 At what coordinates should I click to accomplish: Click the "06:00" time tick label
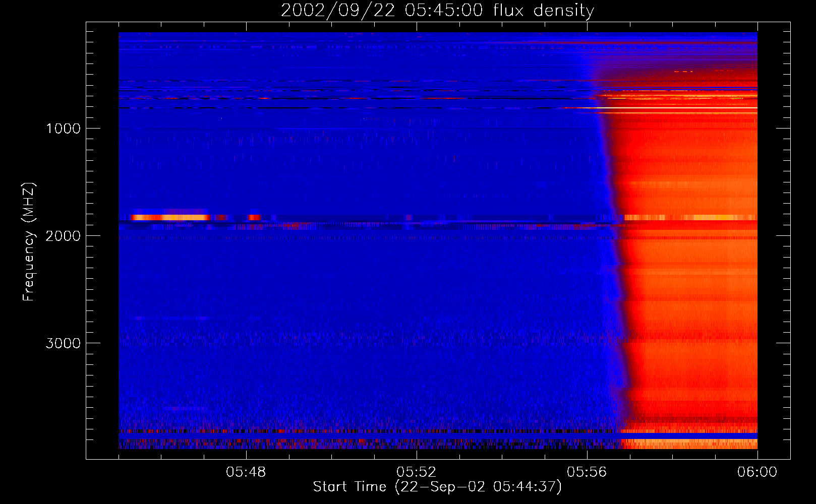757,472
